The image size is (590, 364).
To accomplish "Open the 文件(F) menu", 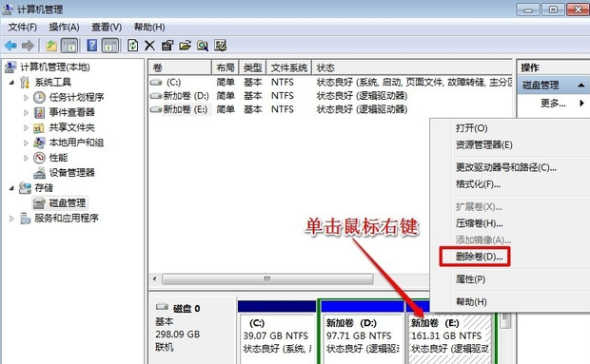I will (x=22, y=27).
